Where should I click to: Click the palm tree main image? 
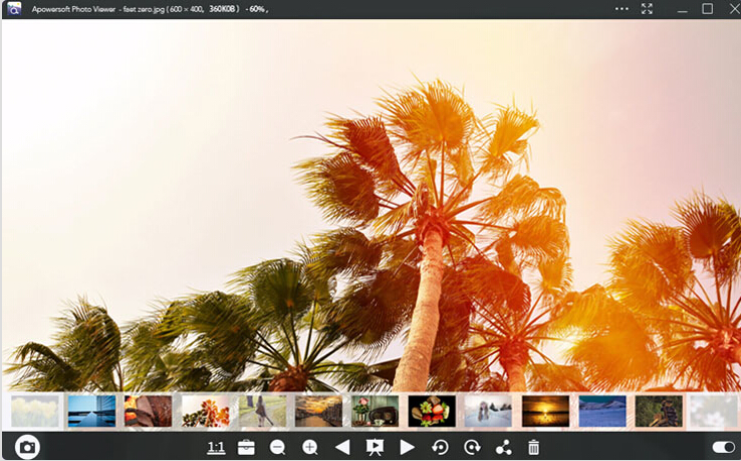coord(371,205)
